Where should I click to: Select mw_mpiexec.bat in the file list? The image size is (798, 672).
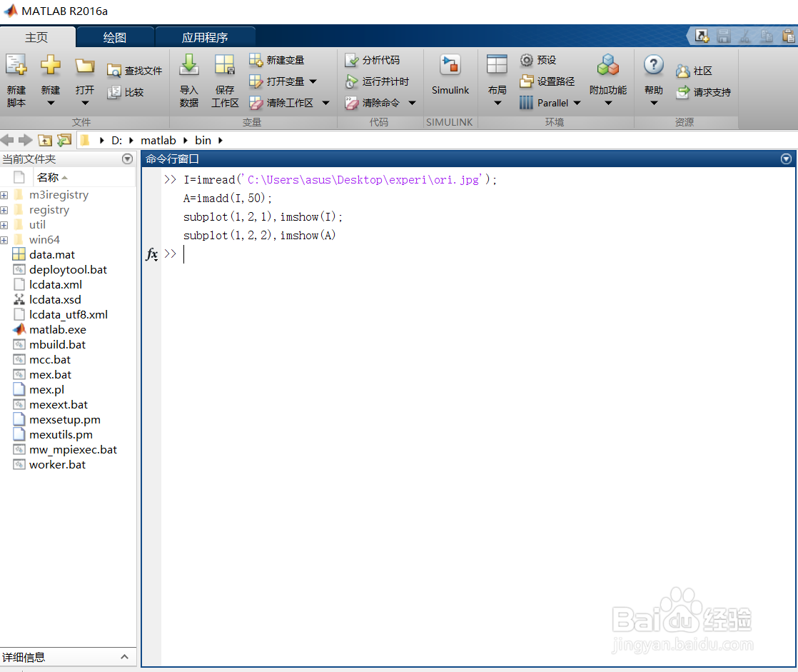(x=73, y=450)
